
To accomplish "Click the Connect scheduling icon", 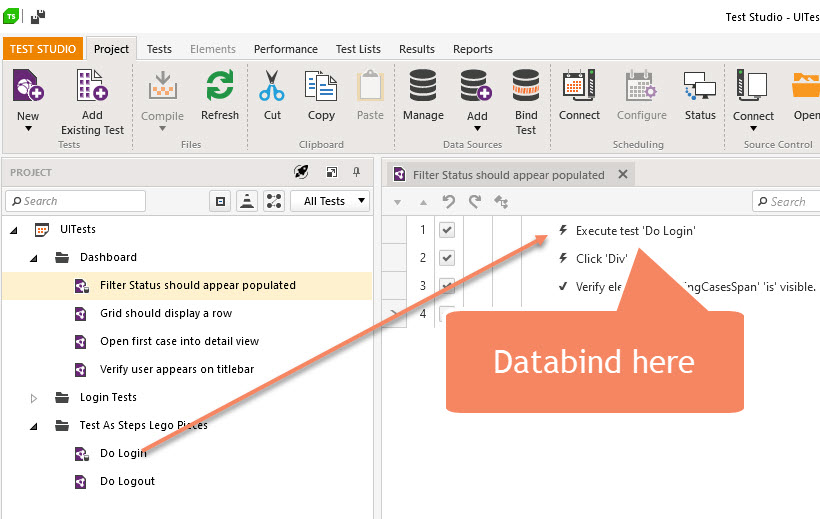I will point(579,87).
